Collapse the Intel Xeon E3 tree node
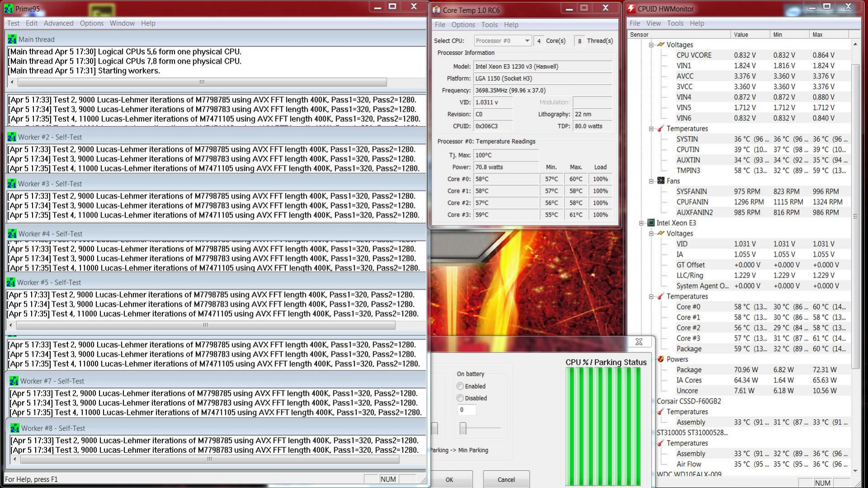868x488 pixels. 641,223
